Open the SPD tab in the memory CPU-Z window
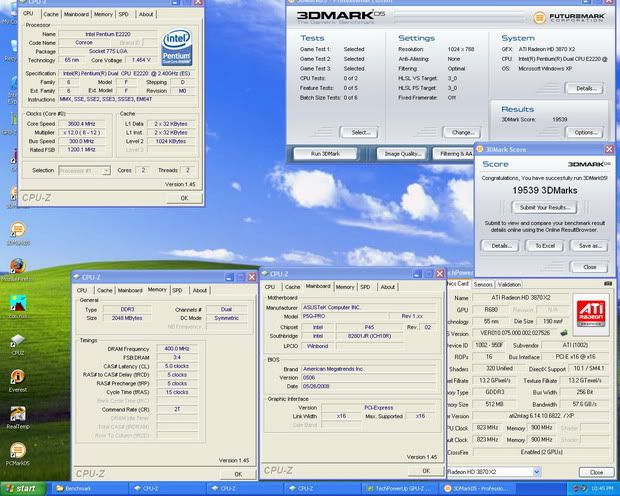 pos(178,290)
